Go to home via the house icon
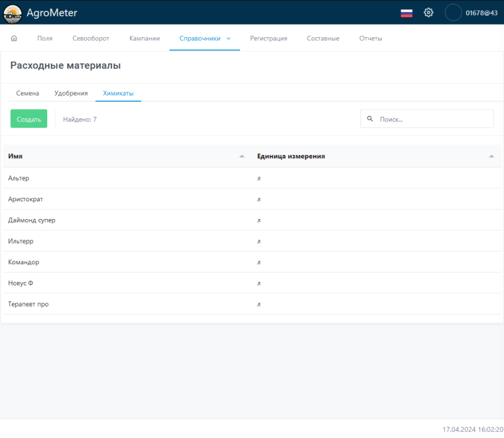 [x=14, y=38]
